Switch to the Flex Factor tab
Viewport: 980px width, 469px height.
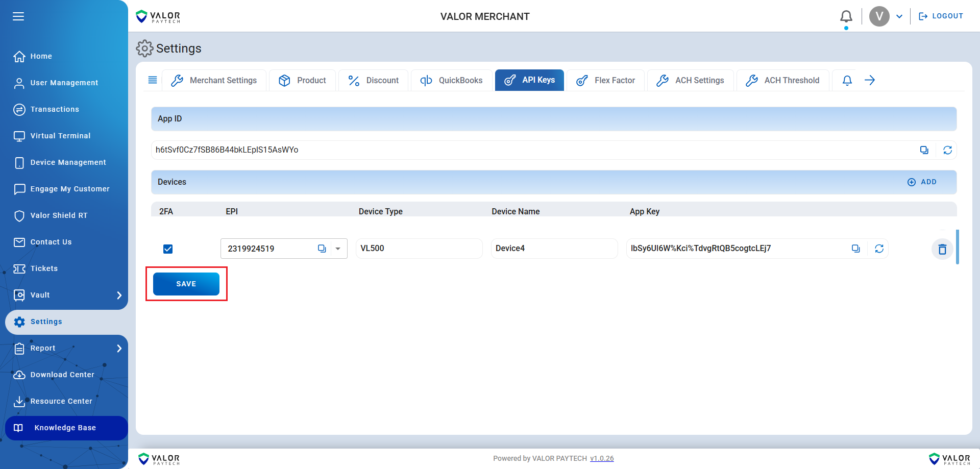click(606, 80)
